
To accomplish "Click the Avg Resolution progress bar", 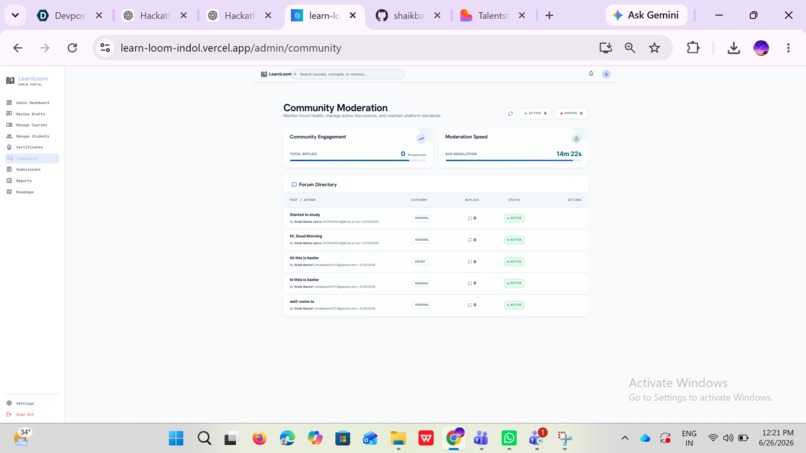I will click(x=513, y=160).
